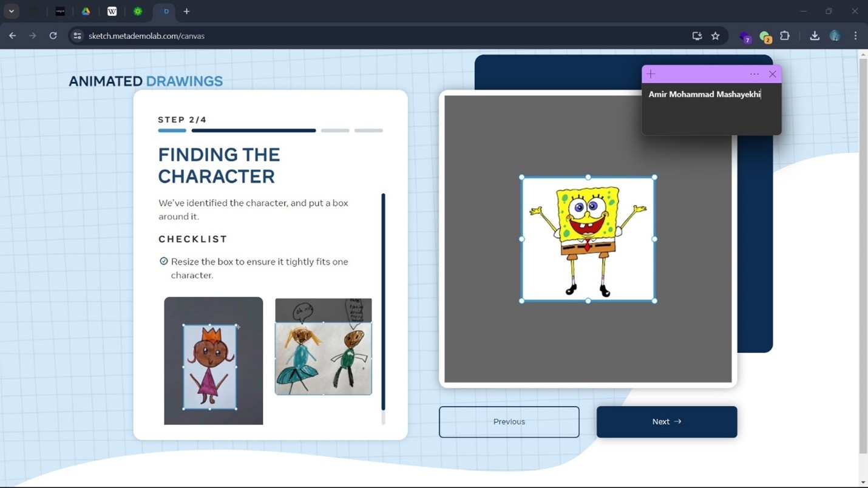Switch to the Google Drive tab
Screen dimensions: 868x488
pyautogui.click(x=86, y=12)
